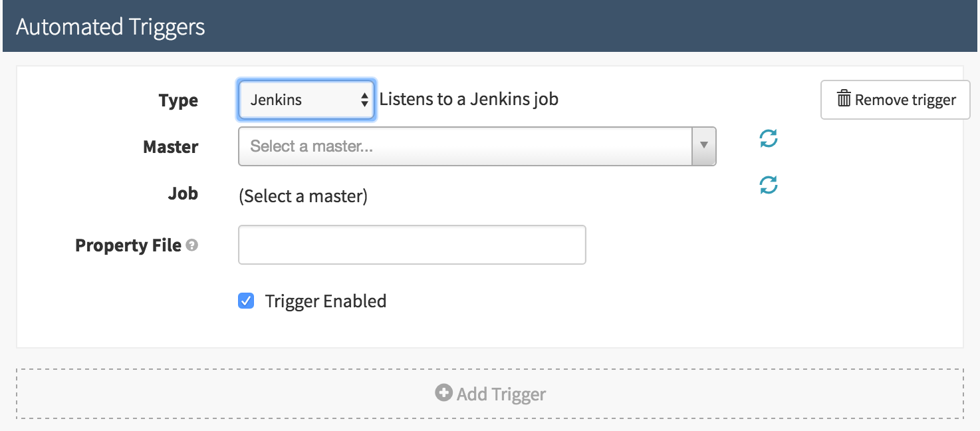Refresh the Master list

pos(768,139)
